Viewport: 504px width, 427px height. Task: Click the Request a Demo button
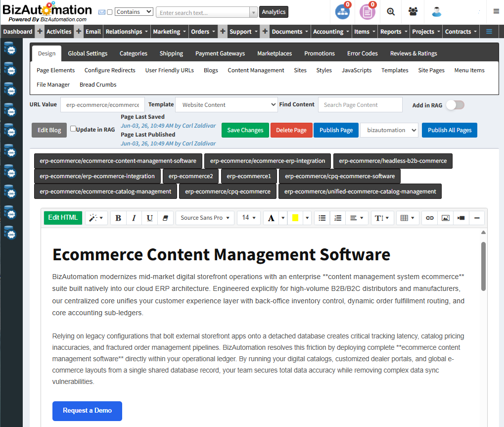87,411
